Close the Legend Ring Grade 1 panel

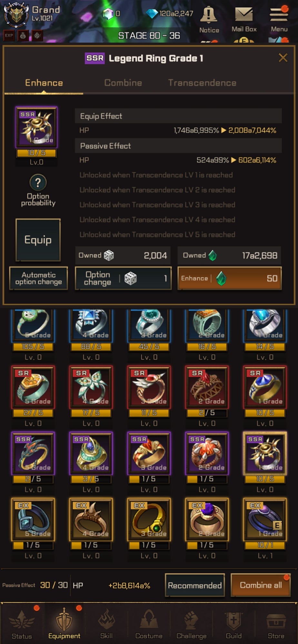(x=283, y=58)
